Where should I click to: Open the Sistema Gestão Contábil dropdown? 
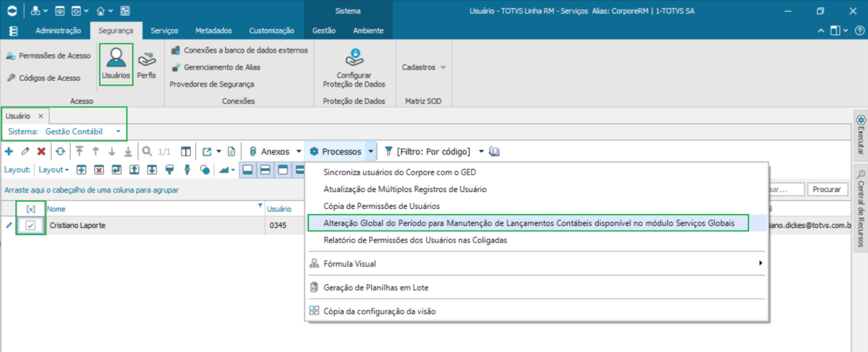coord(118,131)
